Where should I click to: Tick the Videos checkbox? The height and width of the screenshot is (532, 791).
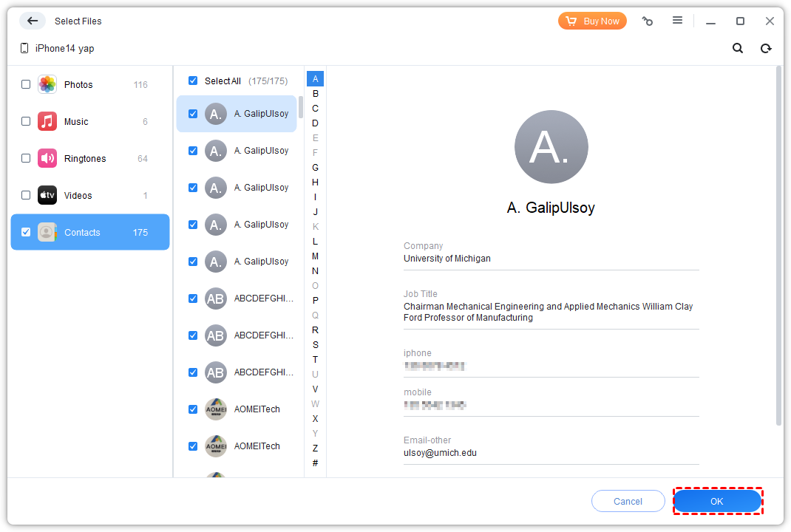pos(26,195)
